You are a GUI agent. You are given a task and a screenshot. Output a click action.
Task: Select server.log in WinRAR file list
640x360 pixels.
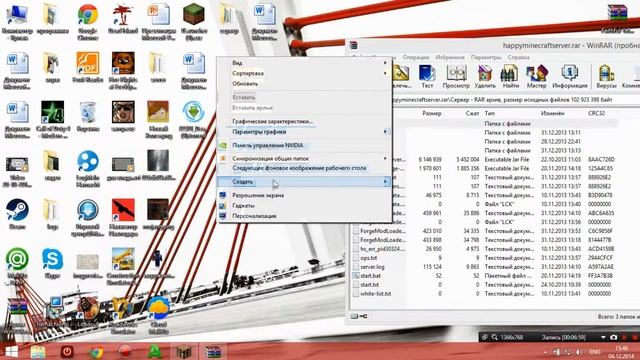(372, 267)
